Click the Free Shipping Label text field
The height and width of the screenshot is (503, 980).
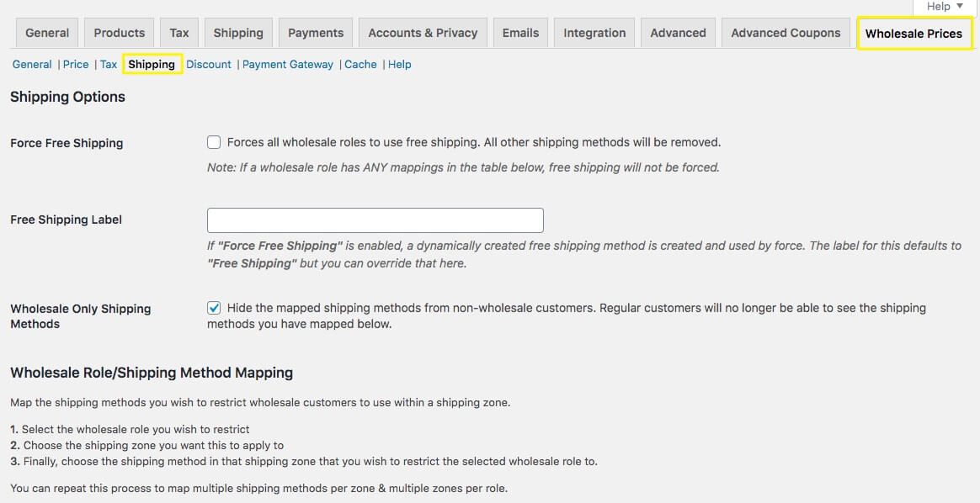click(375, 220)
